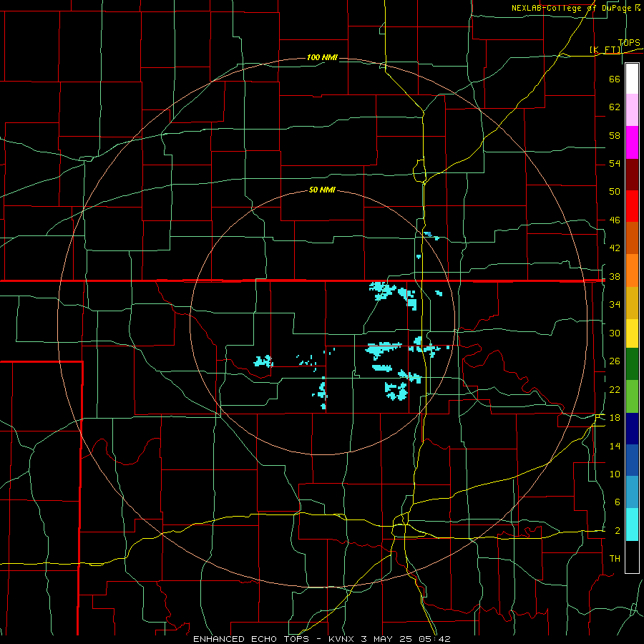The height and width of the screenshot is (644, 644).
Task: Click the legend value 42
Action: click(x=615, y=248)
